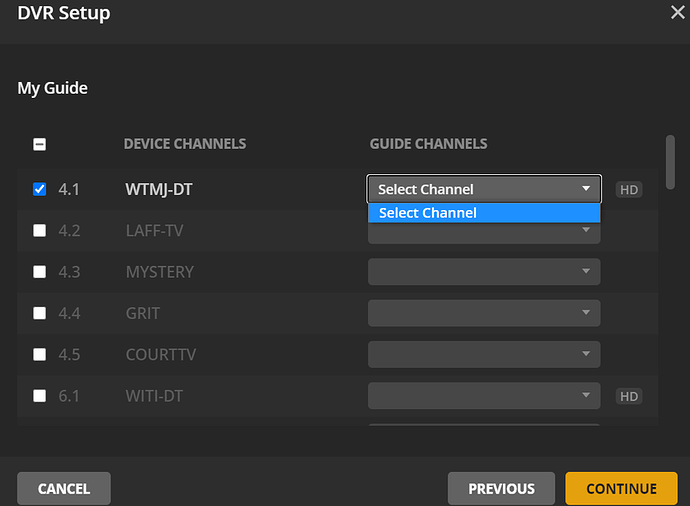Viewport: 690px width, 506px height.
Task: Enable the 4.4 GRIT channel checkbox
Action: (x=40, y=313)
